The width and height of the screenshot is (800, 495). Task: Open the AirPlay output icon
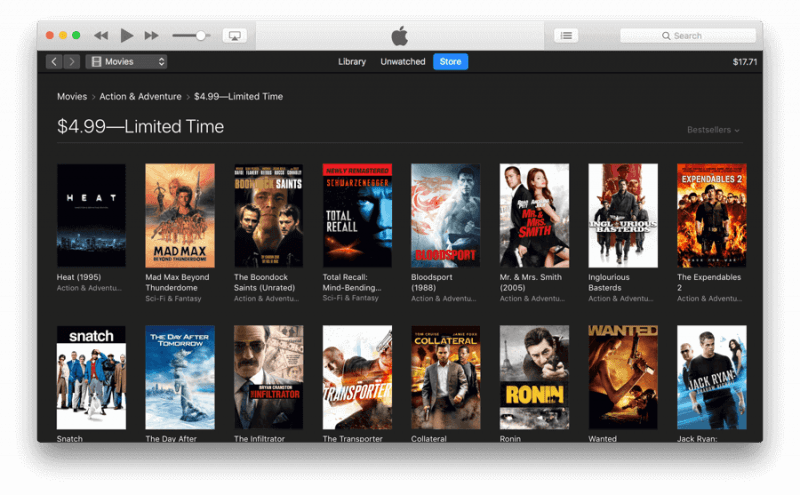(235, 35)
